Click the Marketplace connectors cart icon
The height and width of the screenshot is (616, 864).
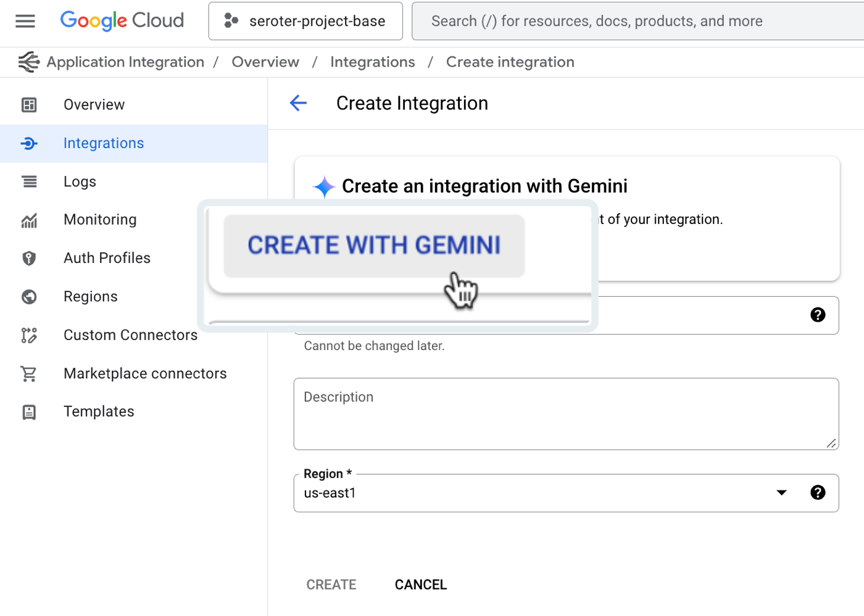tap(29, 373)
